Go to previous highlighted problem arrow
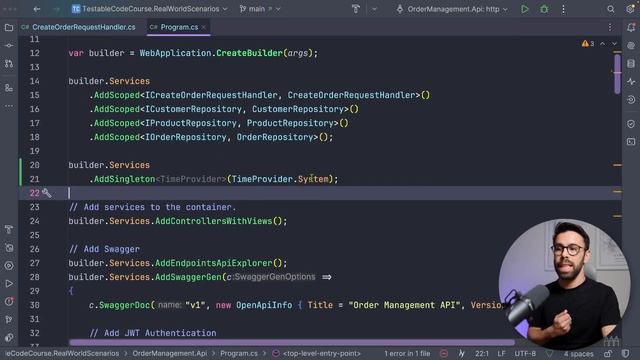640x360 pixels. 602,44
